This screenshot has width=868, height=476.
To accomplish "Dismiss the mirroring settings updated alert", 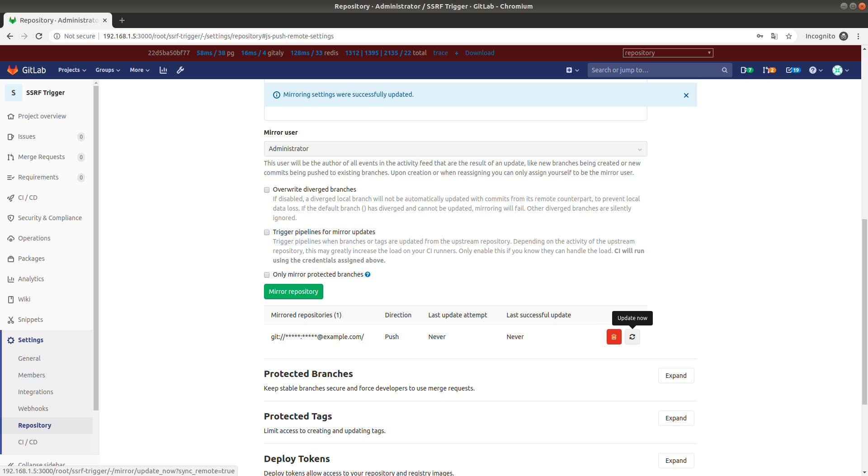I will coord(686,95).
